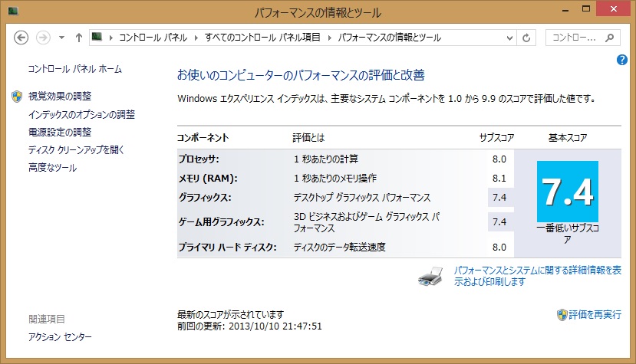This screenshot has height=364, width=636.
Task: Click the プライマリ ハード ディスク: row label
Action: (x=228, y=248)
